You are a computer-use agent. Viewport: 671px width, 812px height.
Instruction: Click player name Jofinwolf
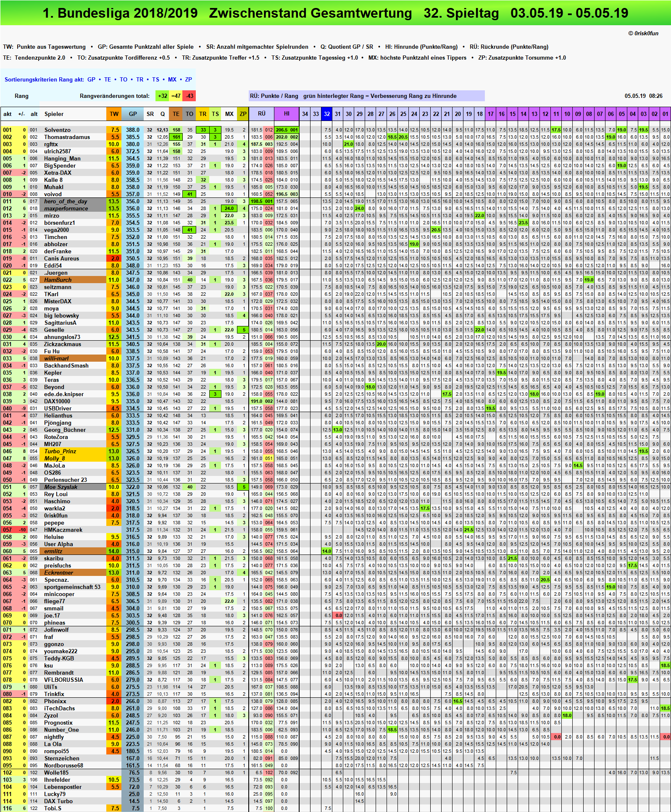pos(57,630)
